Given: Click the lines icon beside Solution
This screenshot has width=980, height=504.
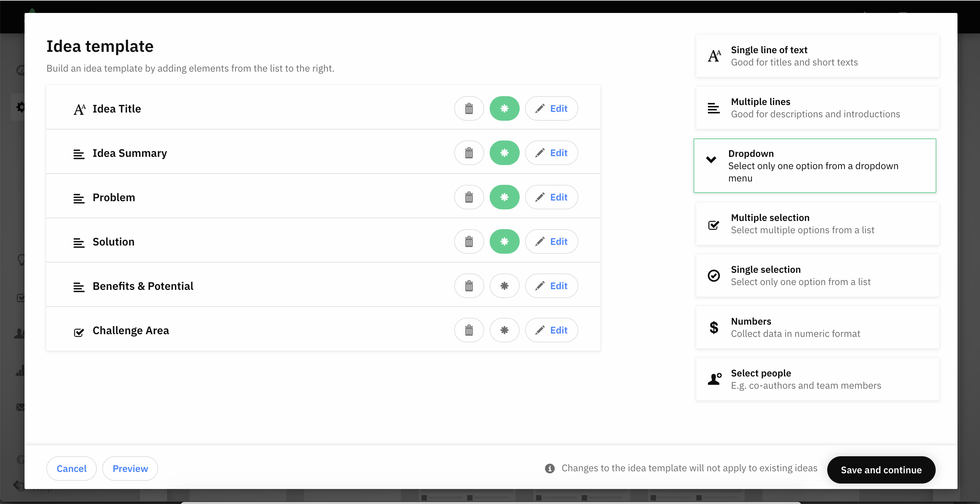Looking at the screenshot, I should click(x=79, y=243).
